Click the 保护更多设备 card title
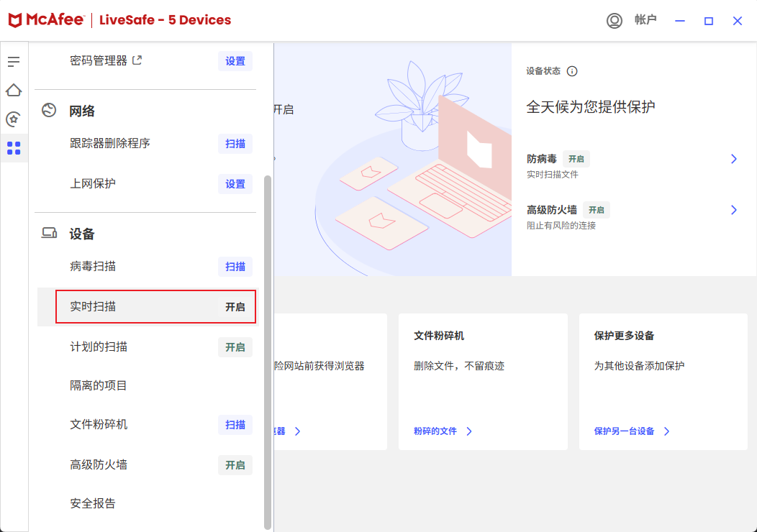 click(624, 336)
